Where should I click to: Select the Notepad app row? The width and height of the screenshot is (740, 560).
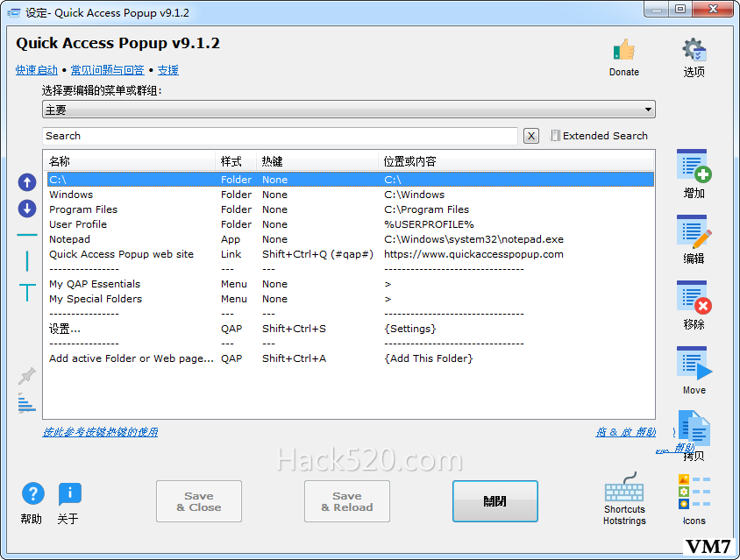(350, 239)
